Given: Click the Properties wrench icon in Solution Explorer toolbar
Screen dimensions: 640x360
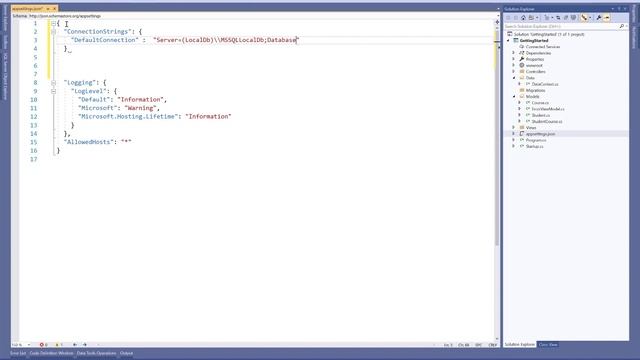Looking at the screenshot, I should [599, 18].
